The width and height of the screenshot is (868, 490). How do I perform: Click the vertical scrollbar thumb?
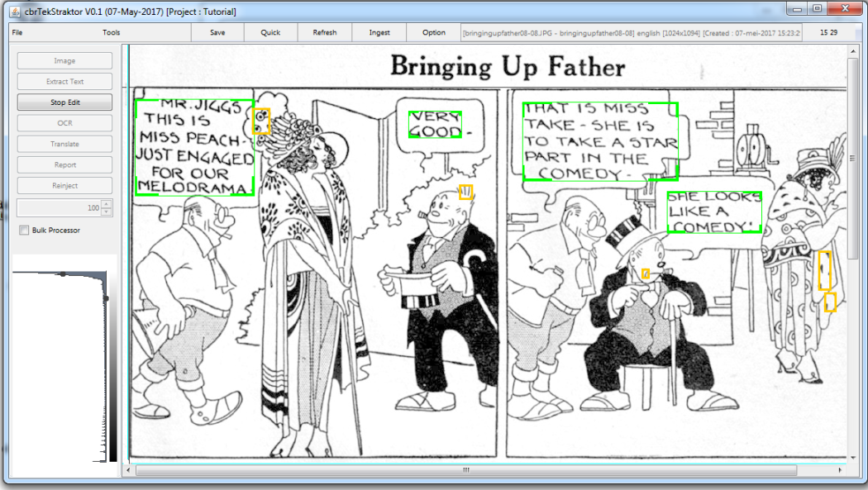pyautogui.click(x=852, y=158)
